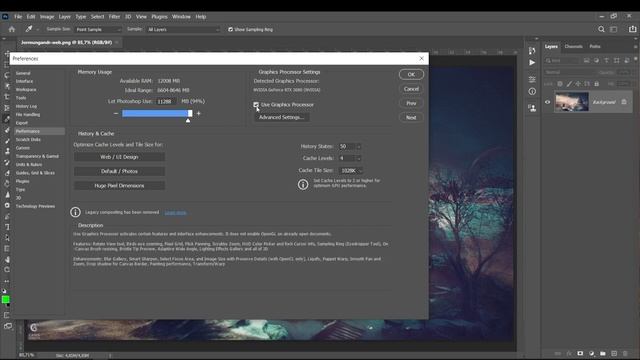Open the Cache Tile Size dropdown
Screen dimensions: 640x360
coord(350,170)
